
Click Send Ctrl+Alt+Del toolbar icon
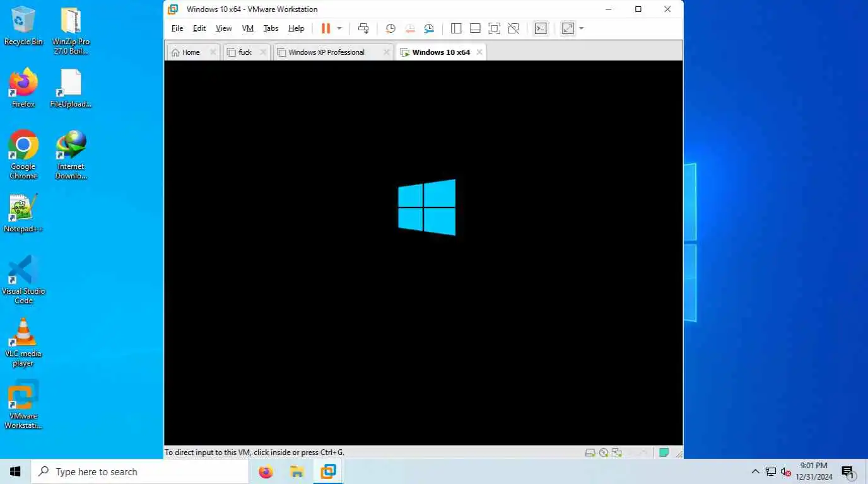point(363,28)
